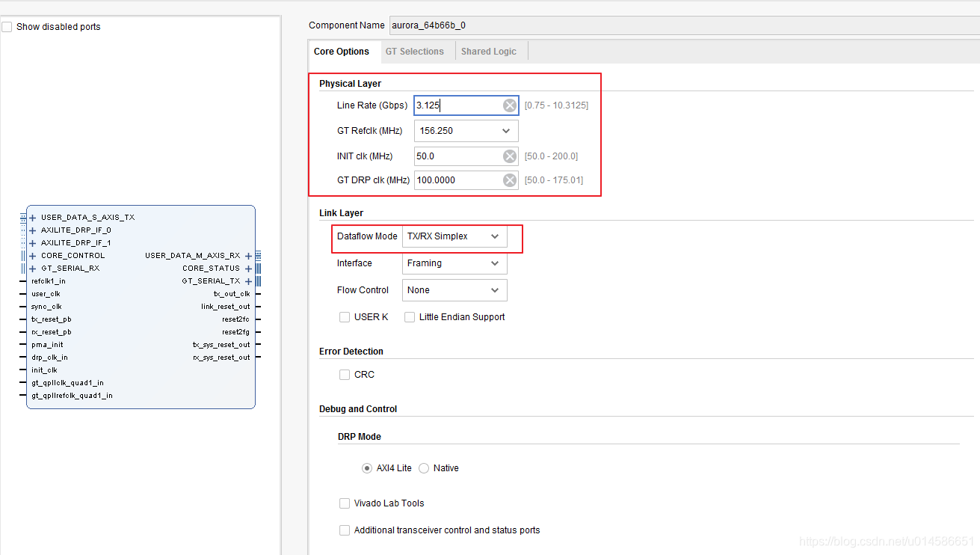Switch to the GT Selections tab
Screen dimensions: 980x555
tap(415, 52)
